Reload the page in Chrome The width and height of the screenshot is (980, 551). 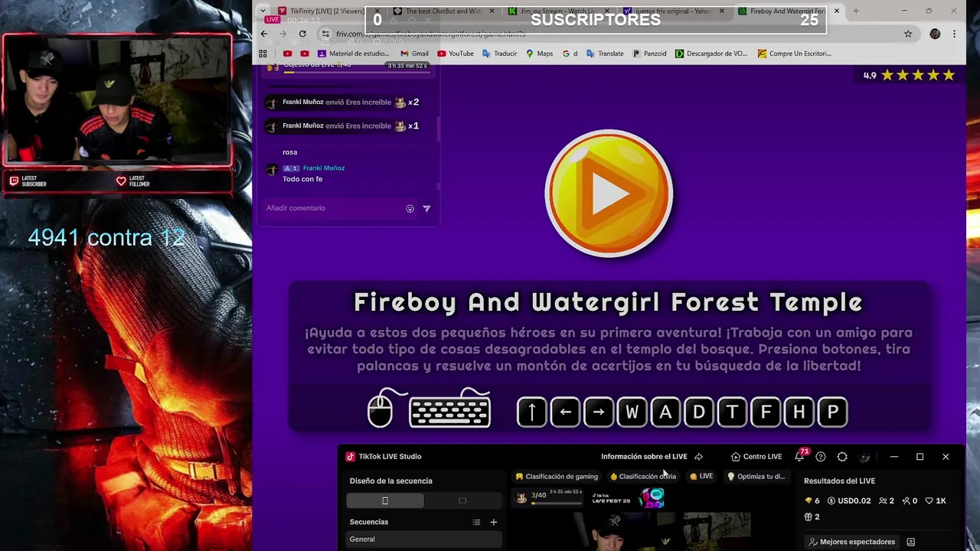pos(302,34)
